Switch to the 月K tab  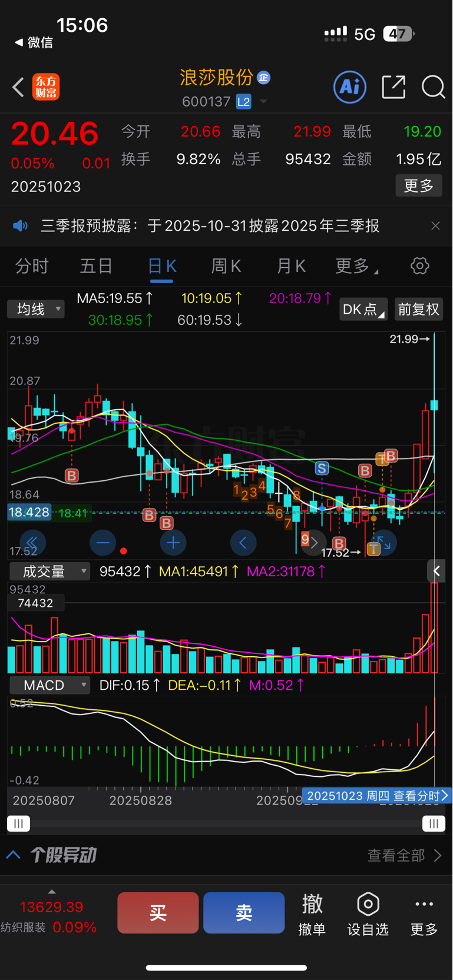[x=291, y=266]
